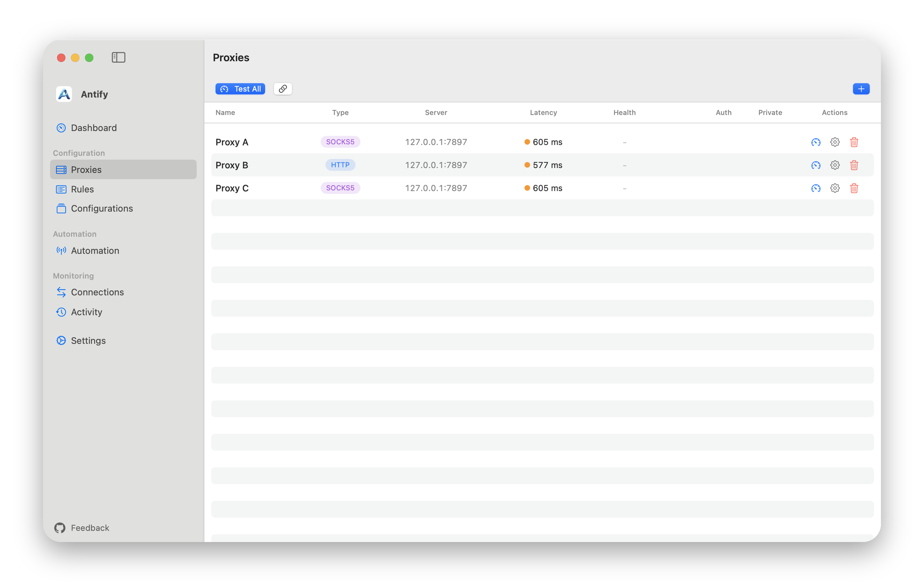Select the Proxy A name
This screenshot has width=924, height=582.
click(x=232, y=142)
